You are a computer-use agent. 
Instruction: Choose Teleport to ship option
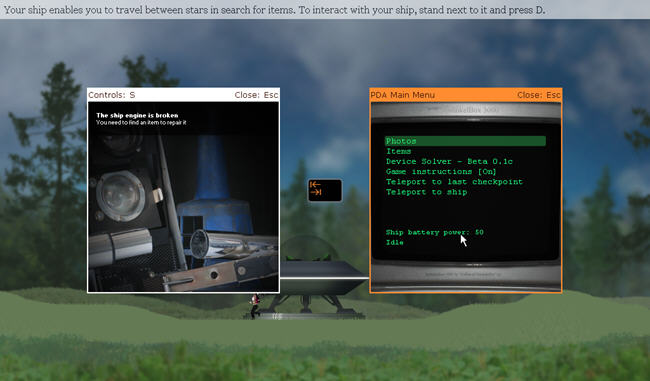tap(427, 192)
